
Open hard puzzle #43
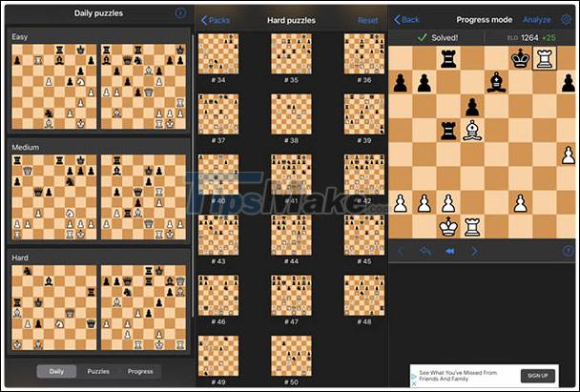click(218, 236)
